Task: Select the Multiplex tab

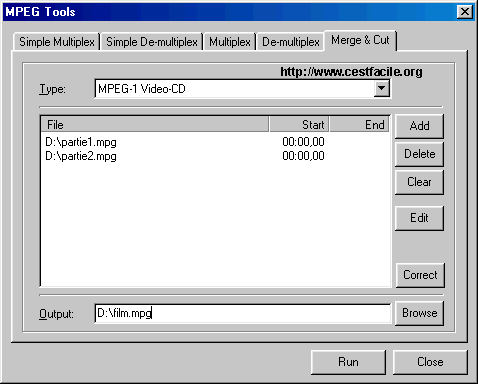Action: coord(230,42)
